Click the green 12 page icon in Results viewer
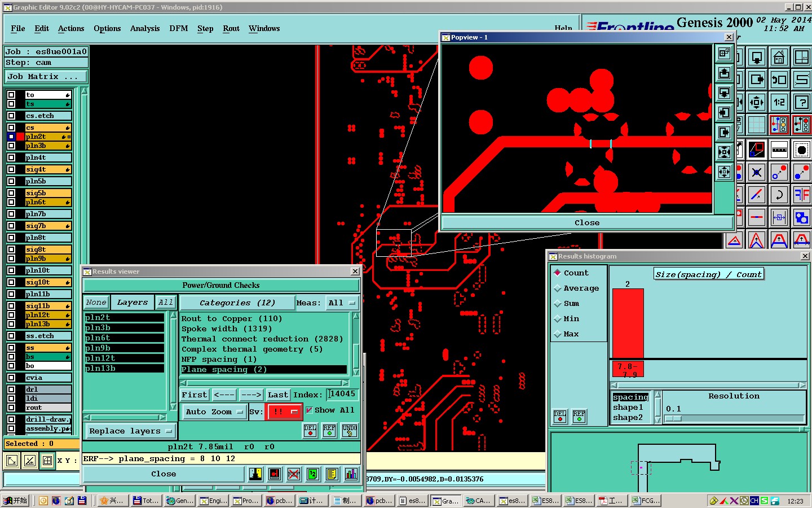Screen dimensions: 812x508 point(312,474)
